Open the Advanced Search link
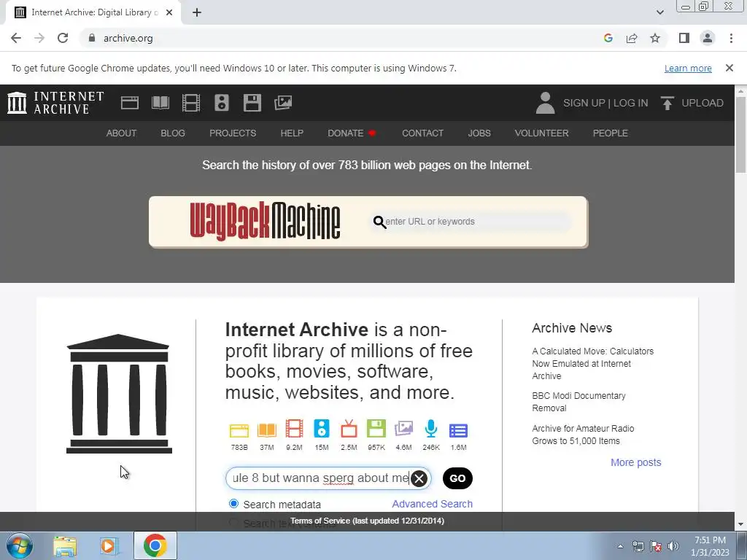 (432, 504)
